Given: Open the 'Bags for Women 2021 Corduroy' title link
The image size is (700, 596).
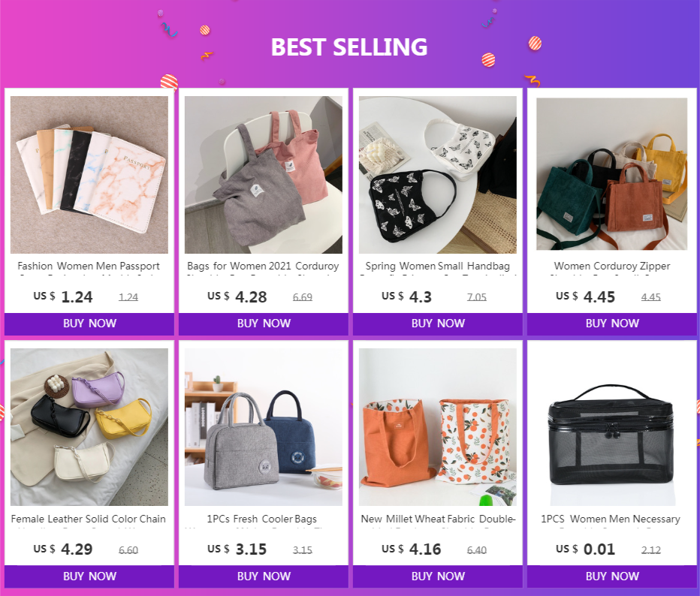Looking at the screenshot, I should click(x=263, y=266).
